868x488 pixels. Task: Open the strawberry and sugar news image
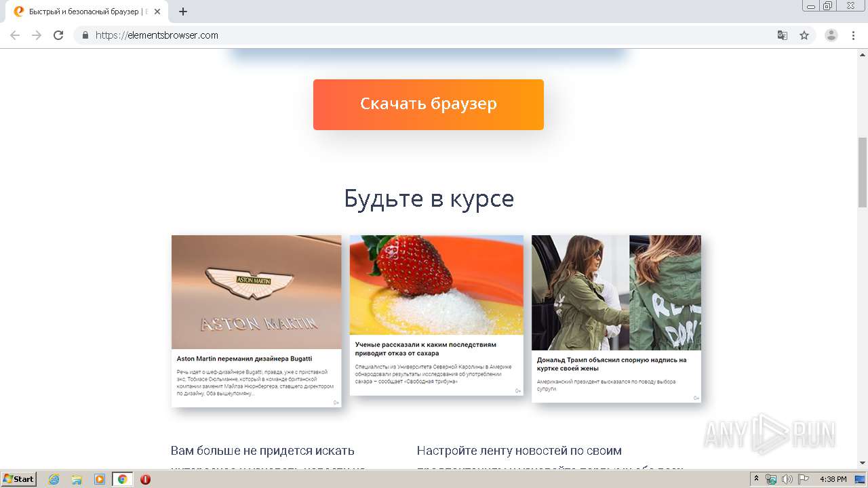coord(437,285)
